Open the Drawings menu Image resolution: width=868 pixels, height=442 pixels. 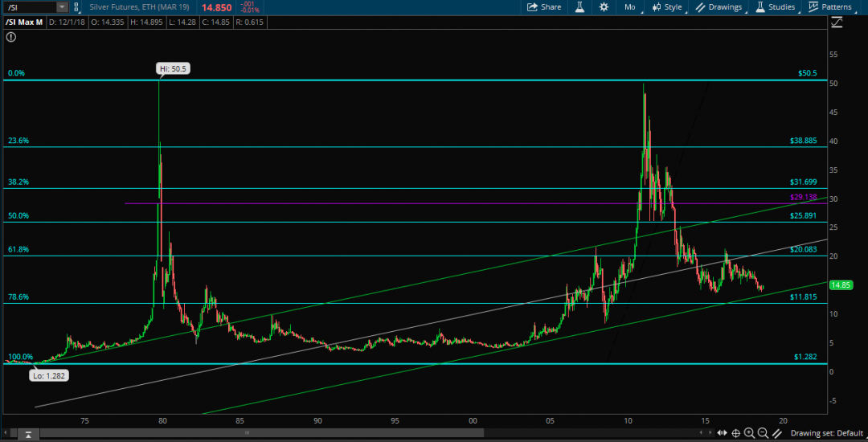[719, 7]
